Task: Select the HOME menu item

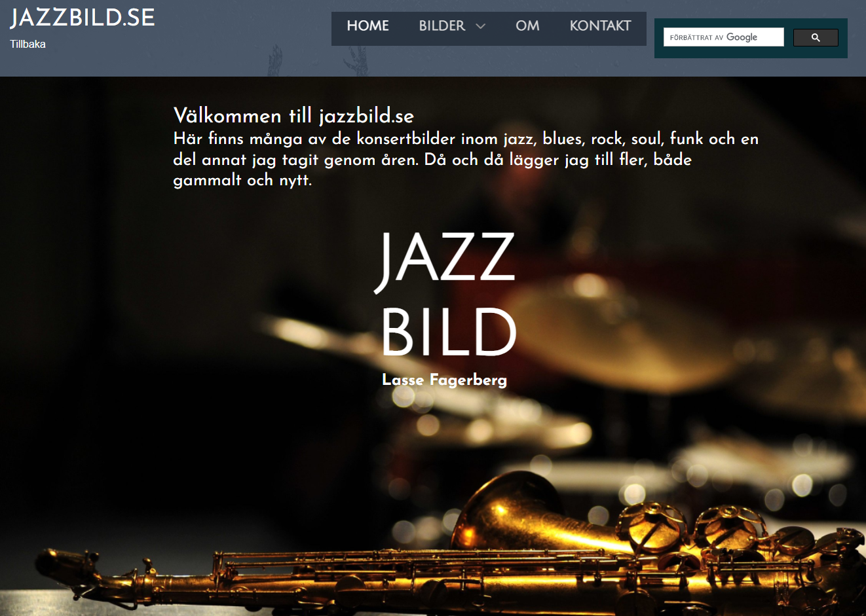Action: (x=367, y=26)
